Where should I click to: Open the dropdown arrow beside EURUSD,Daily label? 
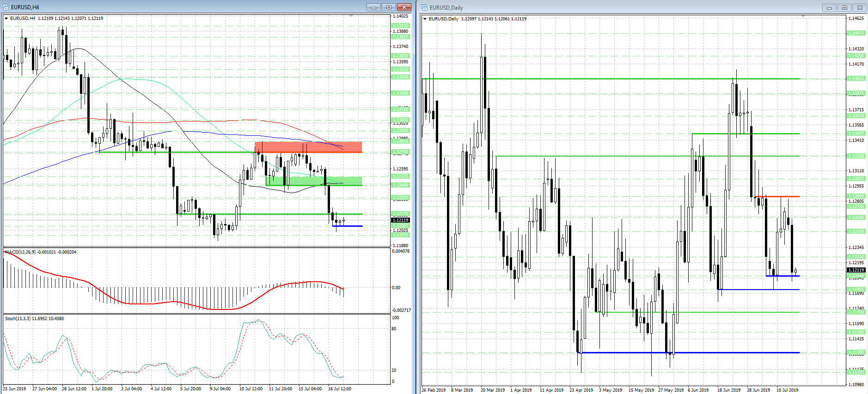[425, 19]
